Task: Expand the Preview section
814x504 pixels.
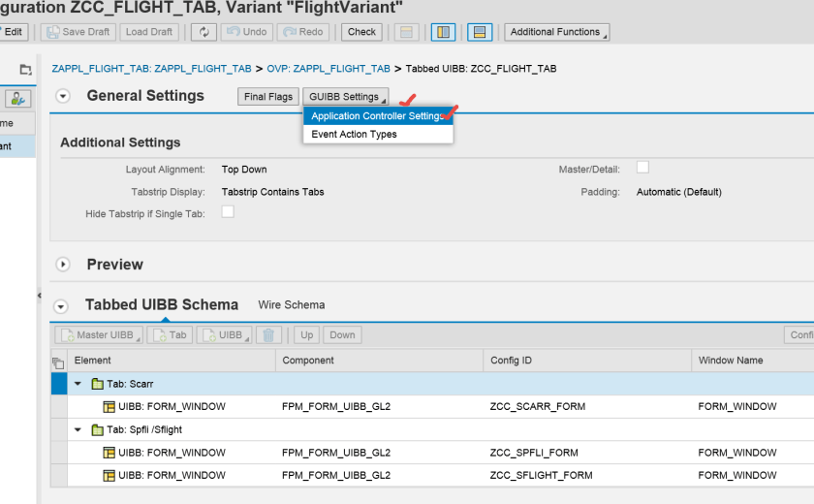Action: tap(64, 265)
